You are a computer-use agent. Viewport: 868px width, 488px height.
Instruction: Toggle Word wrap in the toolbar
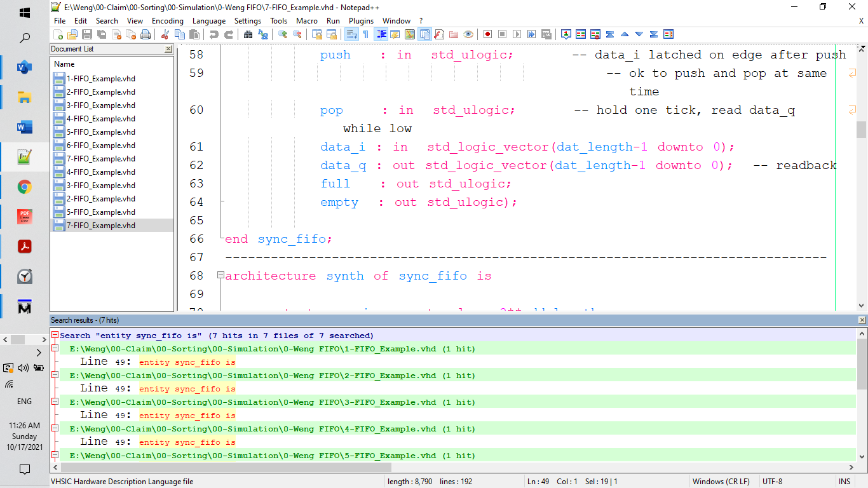point(351,34)
